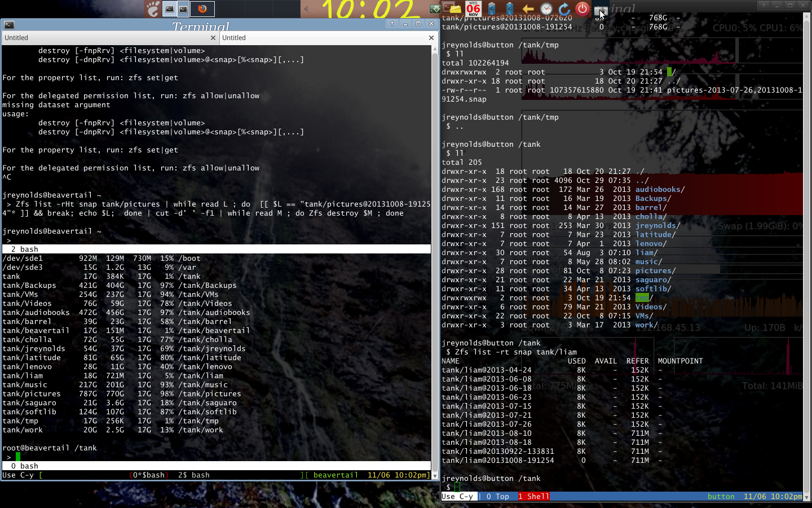The image size is (812, 508).
Task: Close the left Untitled terminal tab
Action: [x=213, y=38]
